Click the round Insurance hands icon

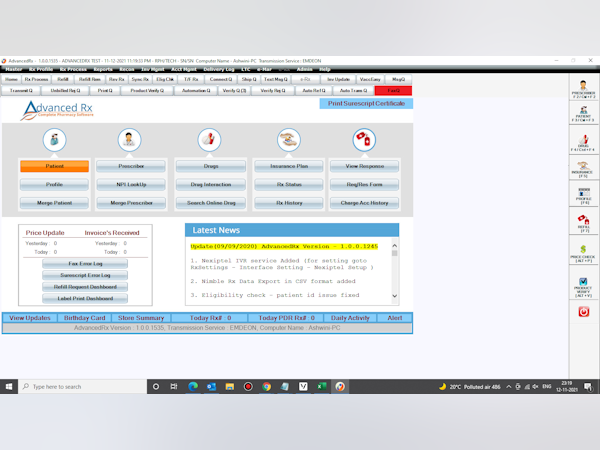289,140
